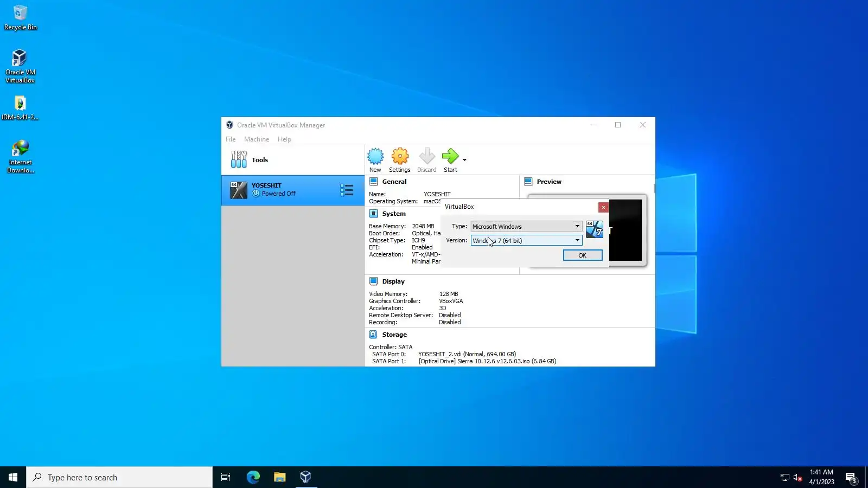The image size is (868, 488).
Task: Click the muted volume tray icon
Action: point(797,478)
